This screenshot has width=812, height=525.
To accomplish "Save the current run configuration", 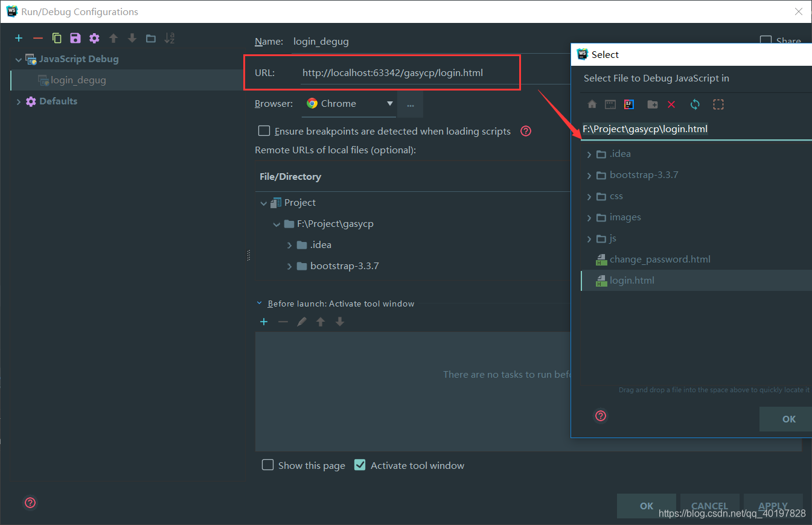I will 75,37.
